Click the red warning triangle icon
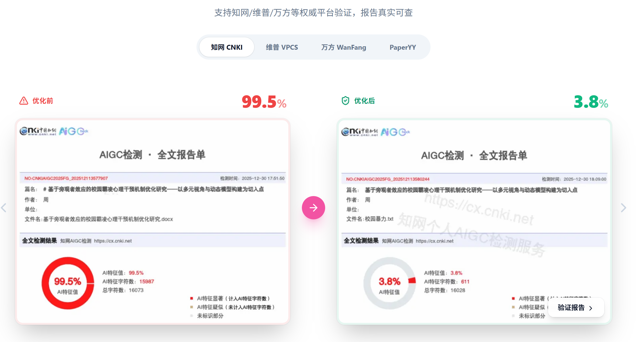 24,101
